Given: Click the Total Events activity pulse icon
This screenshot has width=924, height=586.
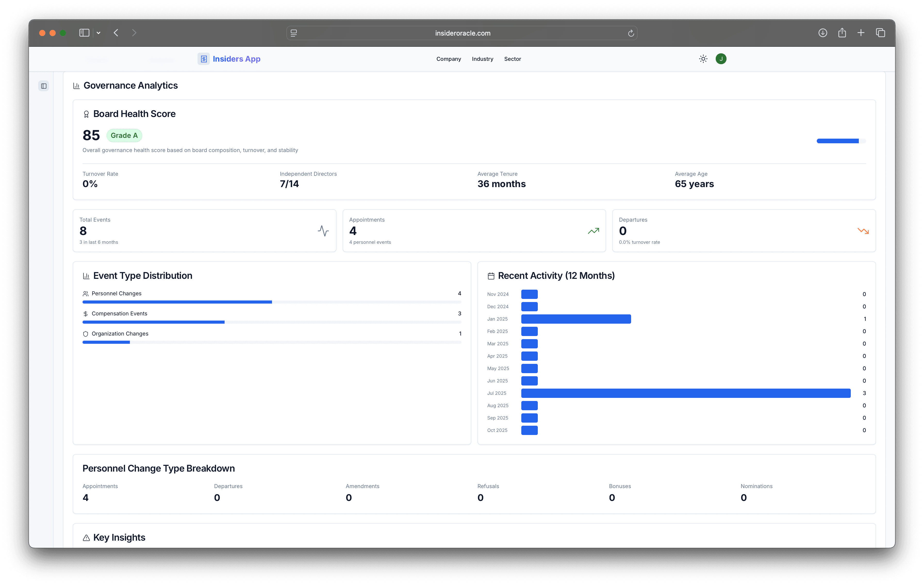Looking at the screenshot, I should point(323,231).
